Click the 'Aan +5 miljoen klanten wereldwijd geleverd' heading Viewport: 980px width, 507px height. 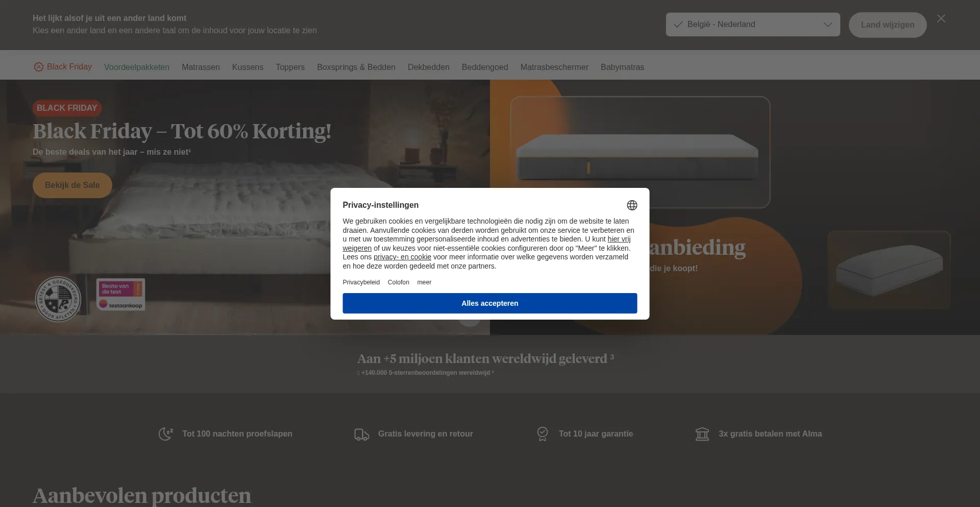[485, 358]
